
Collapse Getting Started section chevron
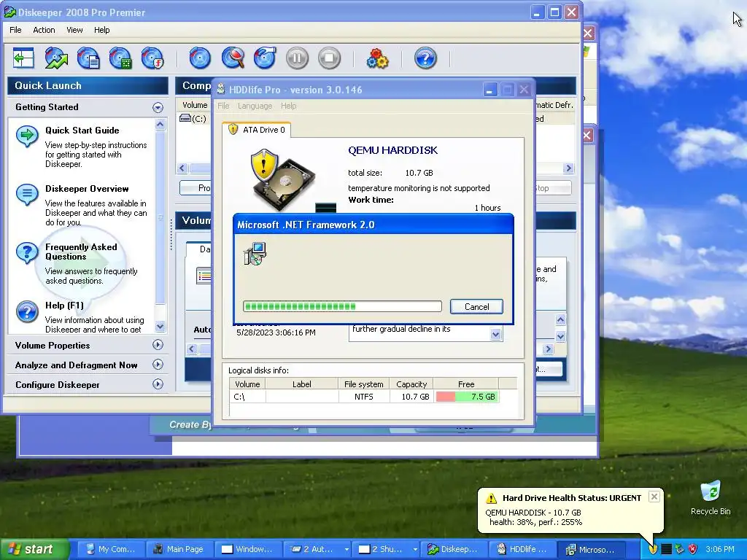[x=158, y=107]
